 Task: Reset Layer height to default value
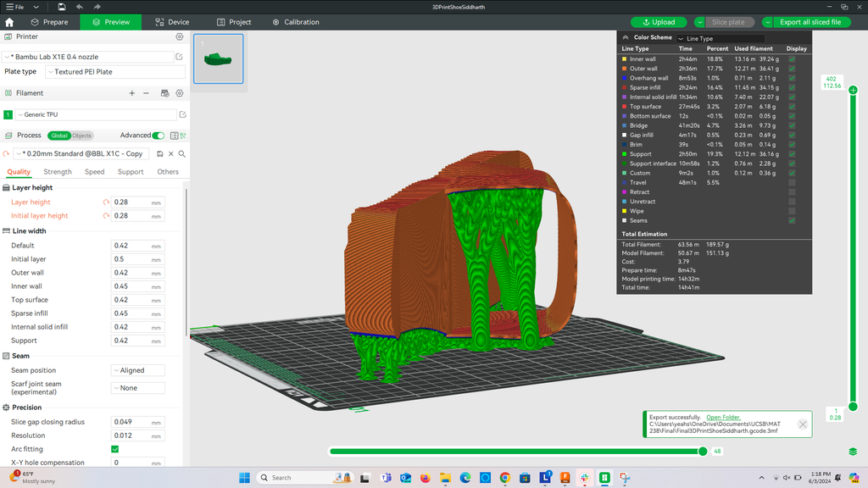107,202
